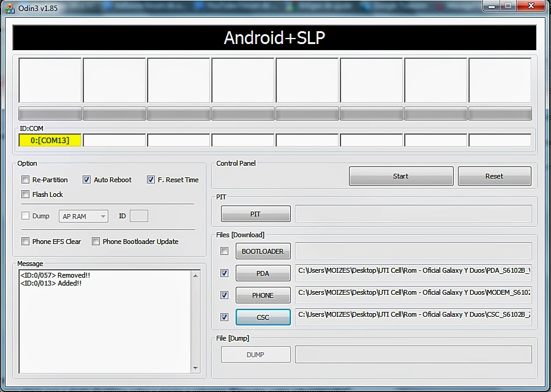Enable the Flash Lock checkbox
Viewport: 551px width, 392px height.
point(25,194)
